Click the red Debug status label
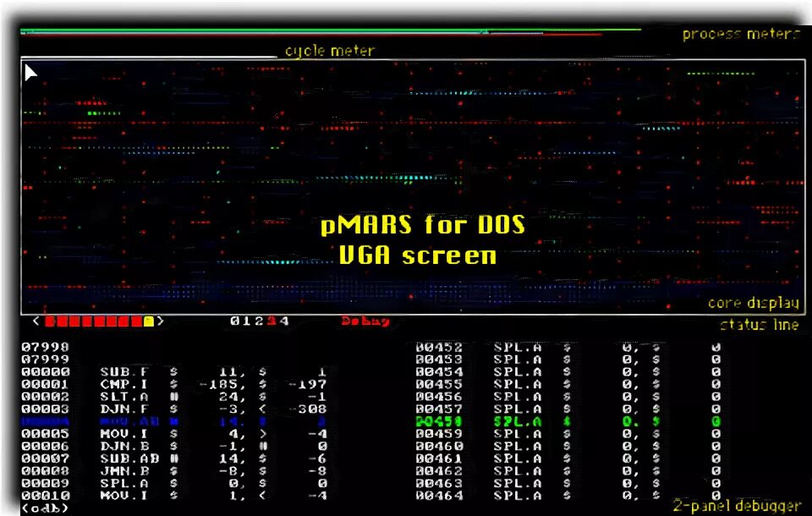 click(365, 321)
